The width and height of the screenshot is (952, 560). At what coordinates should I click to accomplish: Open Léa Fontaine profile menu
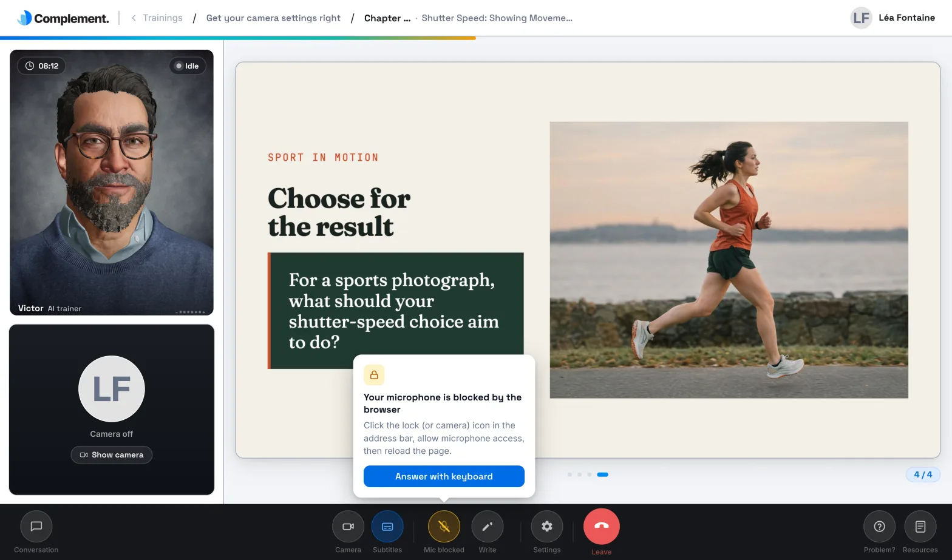tap(892, 18)
